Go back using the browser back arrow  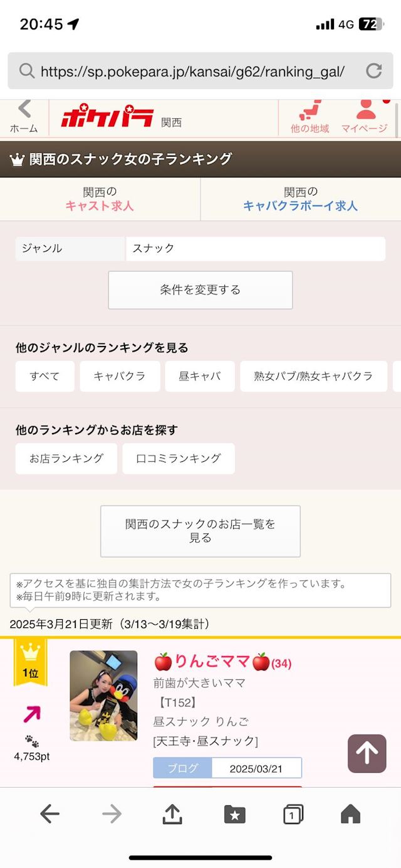tap(49, 813)
